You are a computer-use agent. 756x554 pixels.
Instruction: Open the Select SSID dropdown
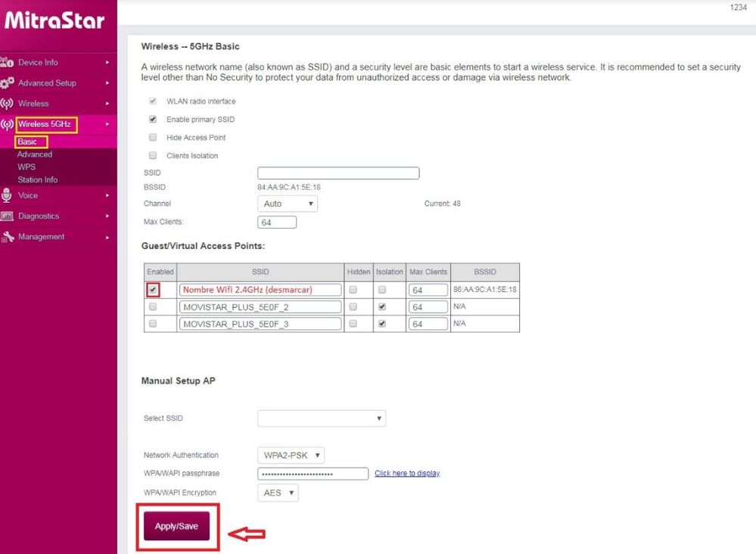tap(321, 419)
